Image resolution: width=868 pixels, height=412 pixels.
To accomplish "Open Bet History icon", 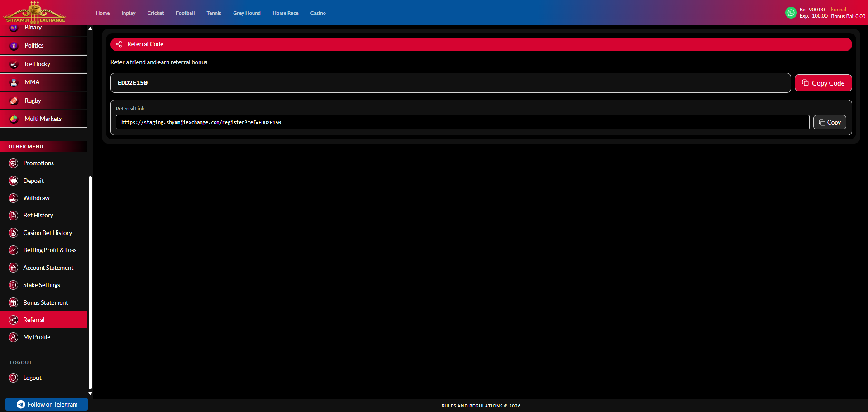I will [x=14, y=216].
